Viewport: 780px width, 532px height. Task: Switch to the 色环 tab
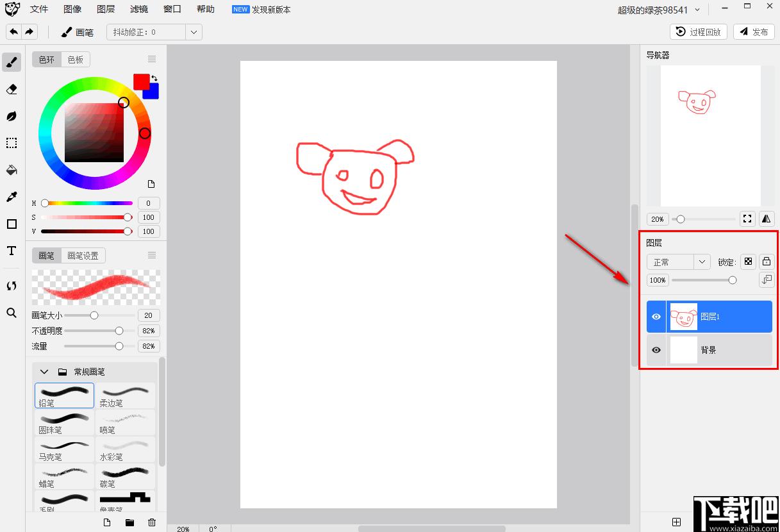pyautogui.click(x=47, y=60)
